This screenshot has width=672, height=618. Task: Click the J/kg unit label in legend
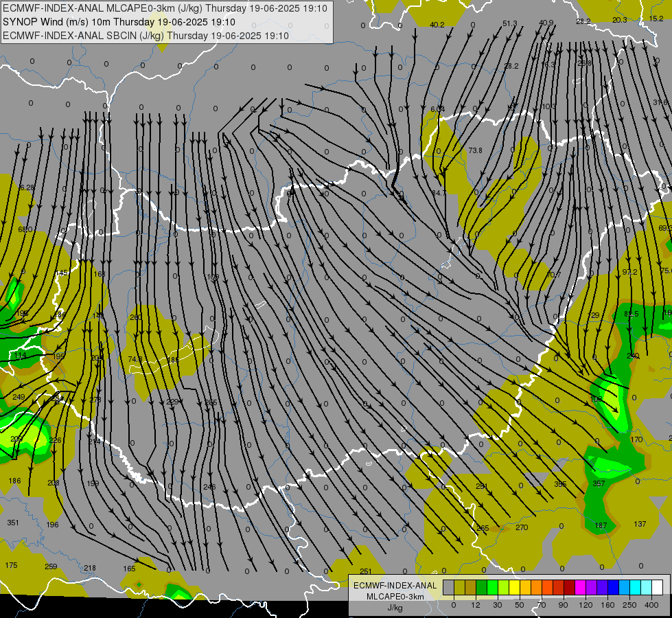395,608
